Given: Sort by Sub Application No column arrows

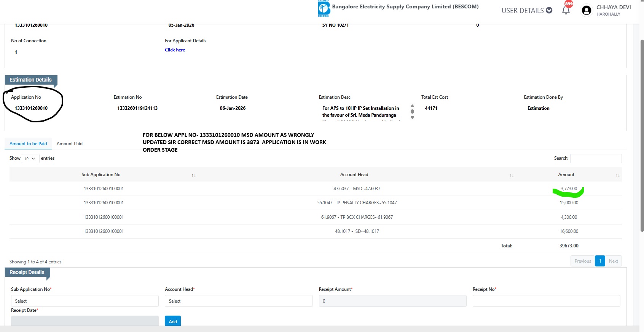Looking at the screenshot, I should tap(193, 175).
